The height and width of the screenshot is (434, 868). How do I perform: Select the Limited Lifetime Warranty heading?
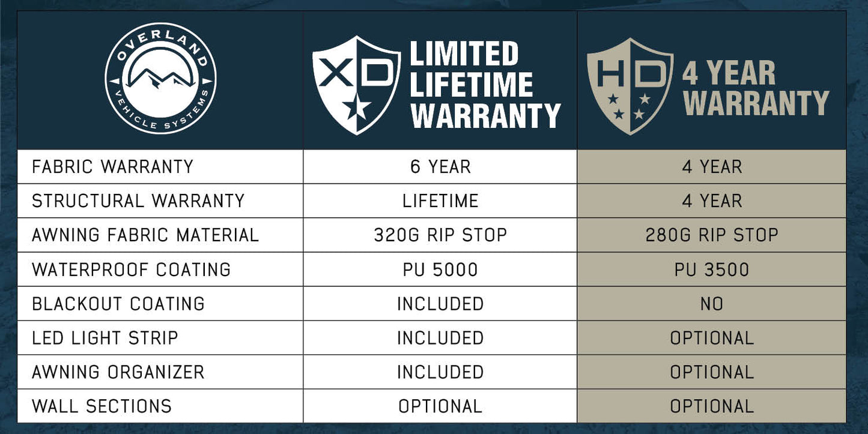coord(485,85)
